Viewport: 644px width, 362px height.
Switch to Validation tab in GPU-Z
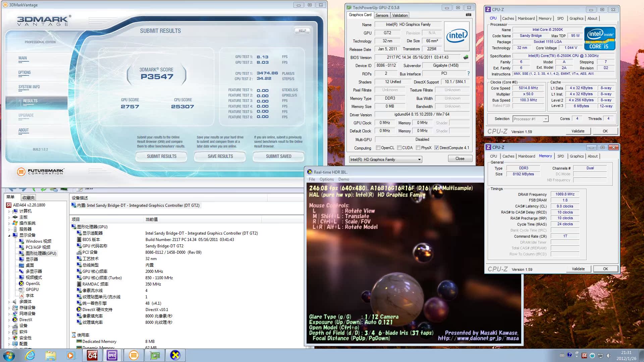point(400,15)
